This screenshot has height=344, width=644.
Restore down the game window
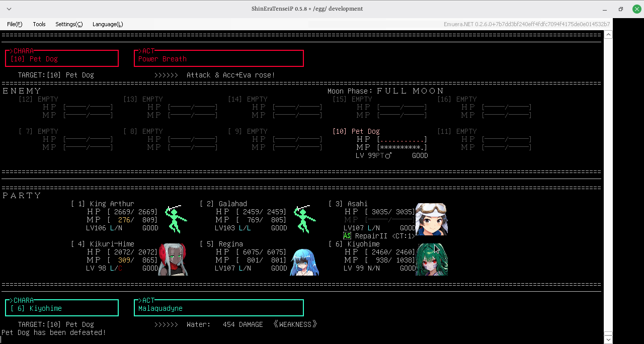point(620,9)
